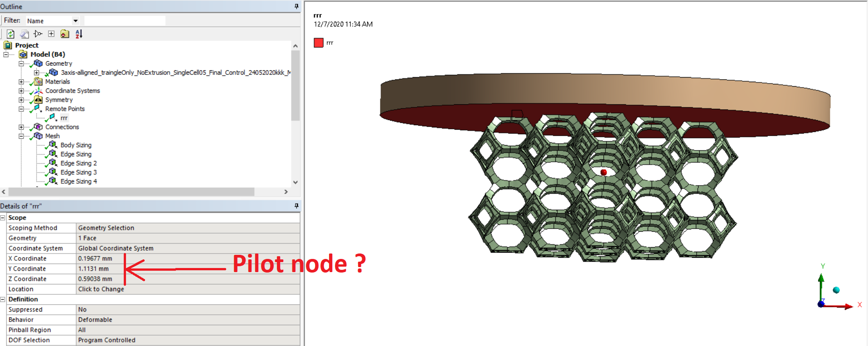Click the 'Global Coordinate System' value cell
Image resolution: width=868 pixels, height=346 pixels.
(x=188, y=249)
